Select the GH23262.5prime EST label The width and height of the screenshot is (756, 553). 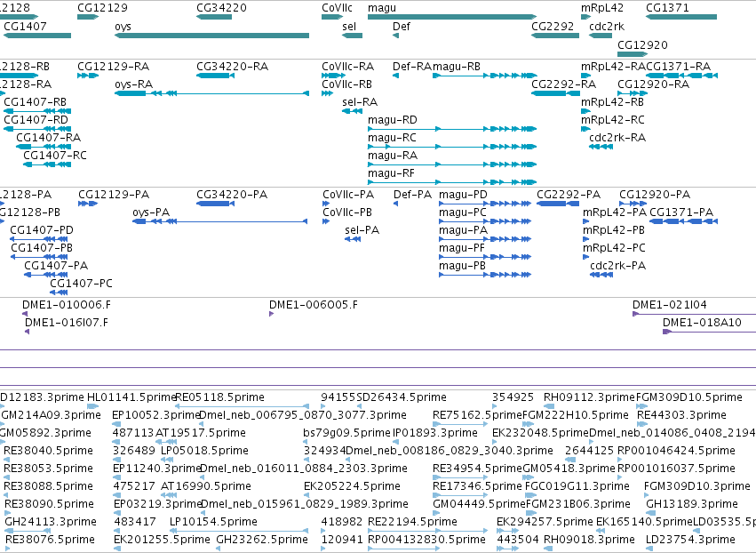[x=262, y=540]
